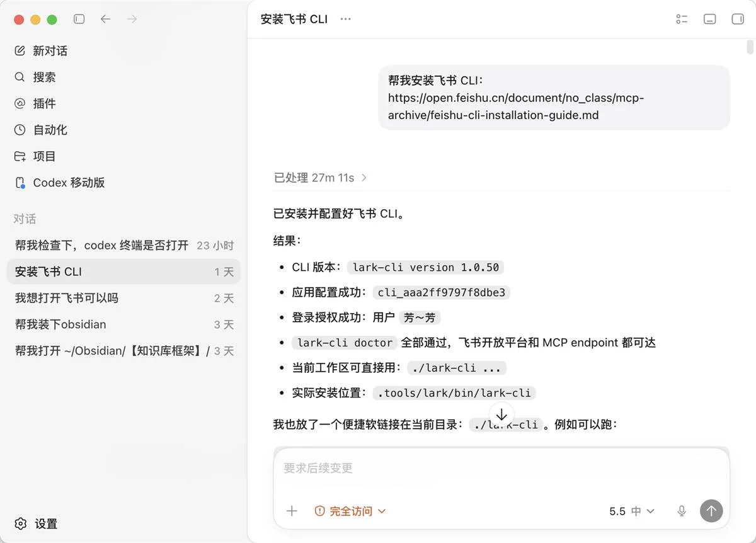Viewport: 756px width, 543px height.
Task: Go forward with the right arrow
Action: point(132,20)
